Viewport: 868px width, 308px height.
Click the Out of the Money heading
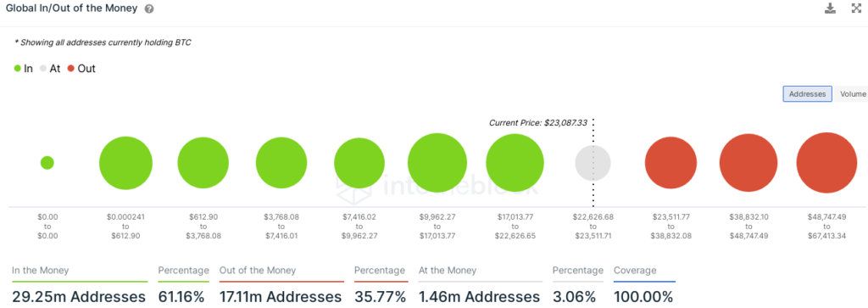click(x=258, y=271)
